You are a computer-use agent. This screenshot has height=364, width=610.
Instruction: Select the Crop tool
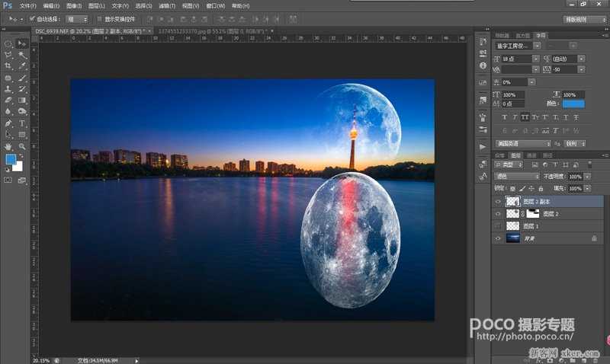[x=8, y=66]
